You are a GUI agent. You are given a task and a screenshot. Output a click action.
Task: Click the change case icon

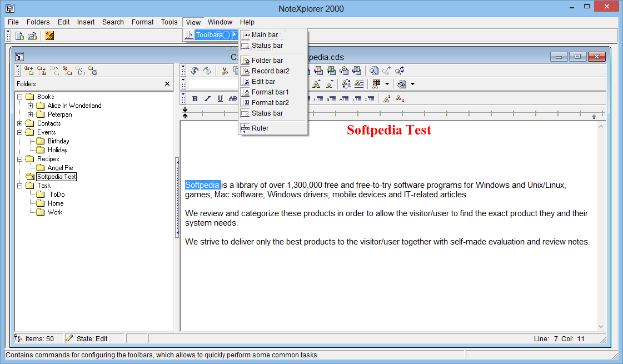(x=346, y=84)
